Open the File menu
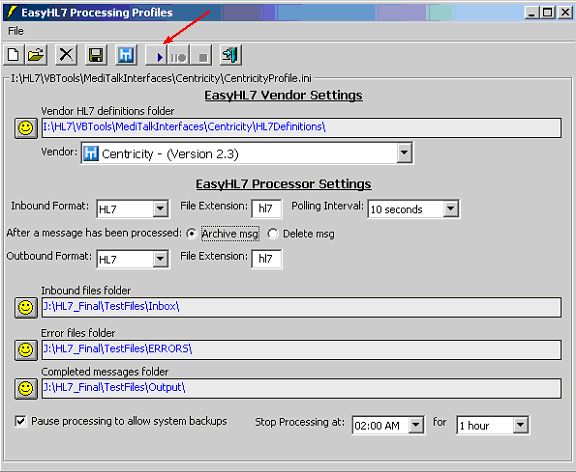 (x=16, y=31)
